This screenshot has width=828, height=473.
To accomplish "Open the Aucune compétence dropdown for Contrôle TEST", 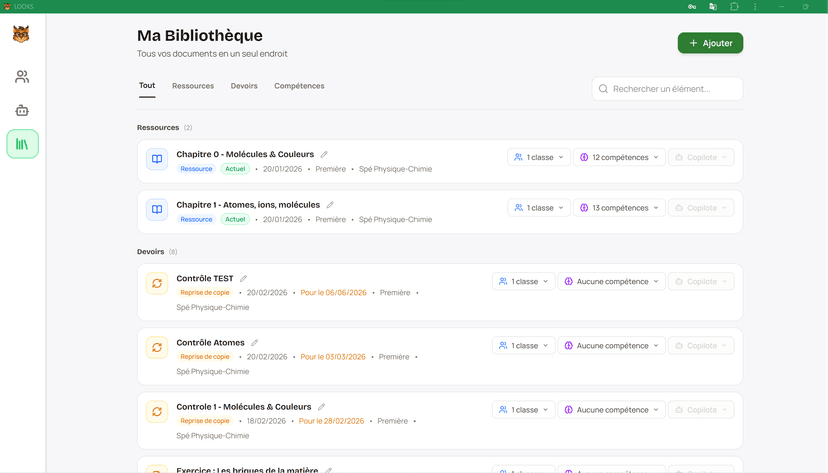I will point(612,282).
